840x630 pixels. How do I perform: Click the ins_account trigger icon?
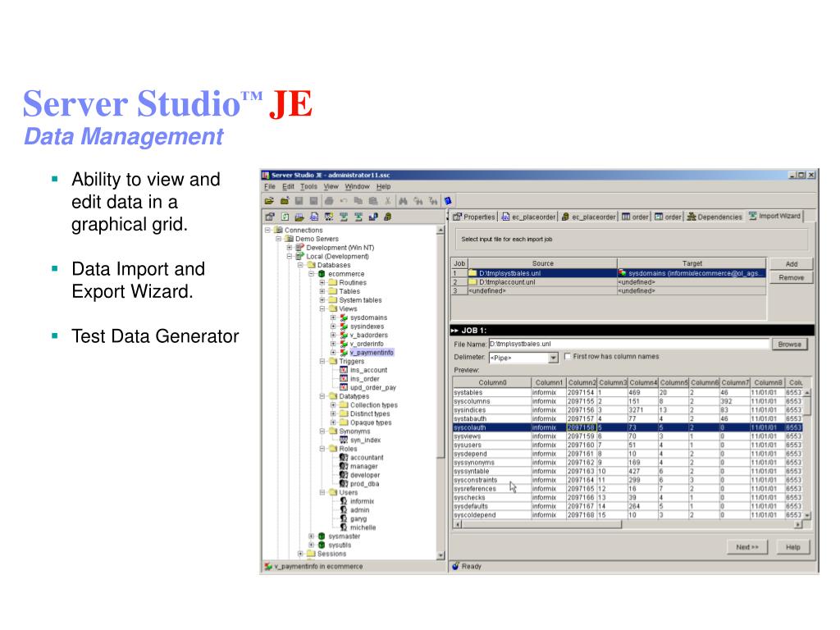pos(344,370)
